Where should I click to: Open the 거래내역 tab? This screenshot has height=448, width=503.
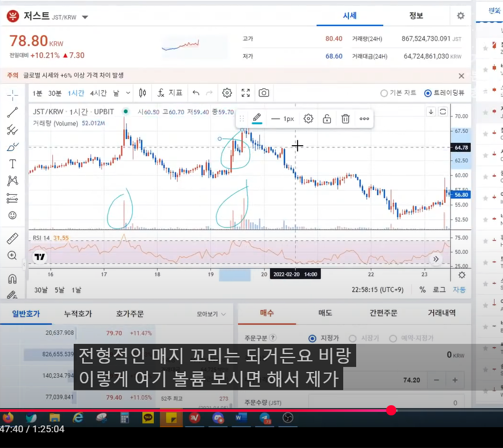click(442, 313)
